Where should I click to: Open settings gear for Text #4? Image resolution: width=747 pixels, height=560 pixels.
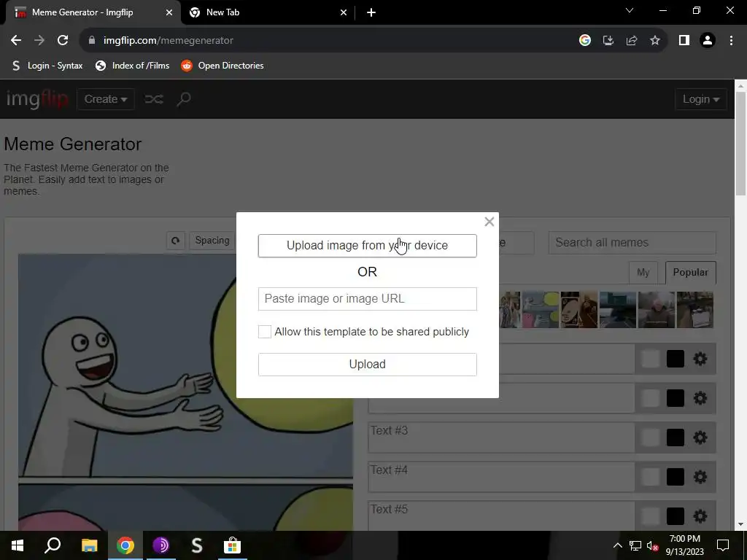pyautogui.click(x=700, y=477)
